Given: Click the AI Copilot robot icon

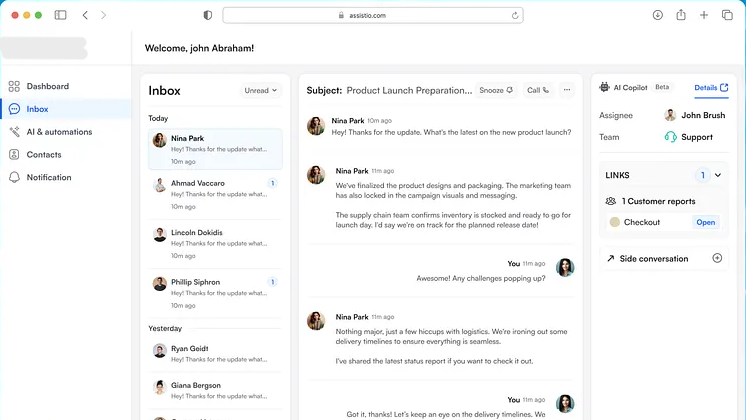Looking at the screenshot, I should click(x=604, y=87).
